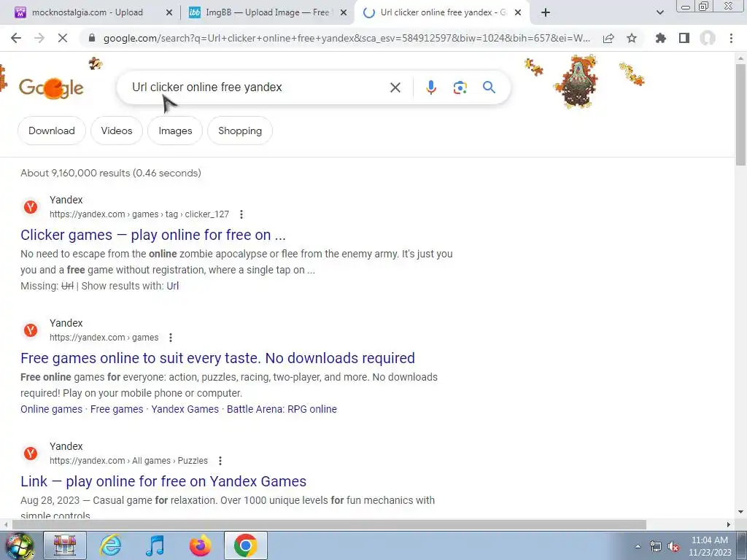Filter results by Download
Screen dimensions: 747x560
click(x=52, y=131)
